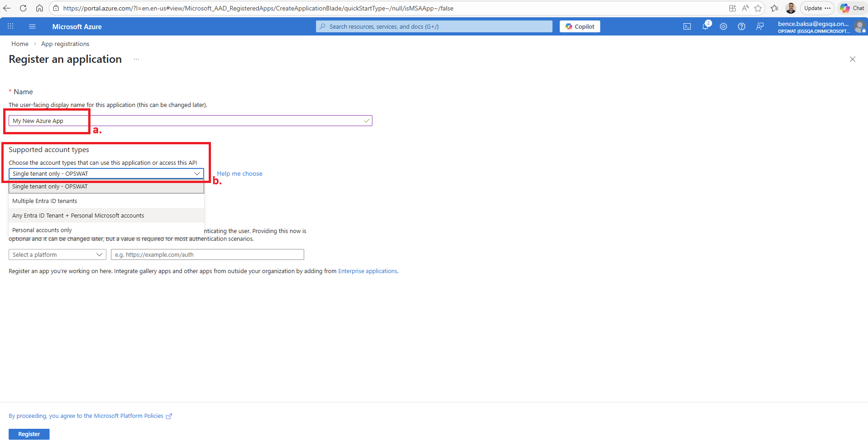Screen dimensions: 868x447
Task: Open App registrations breadcrumb
Action: (x=65, y=44)
